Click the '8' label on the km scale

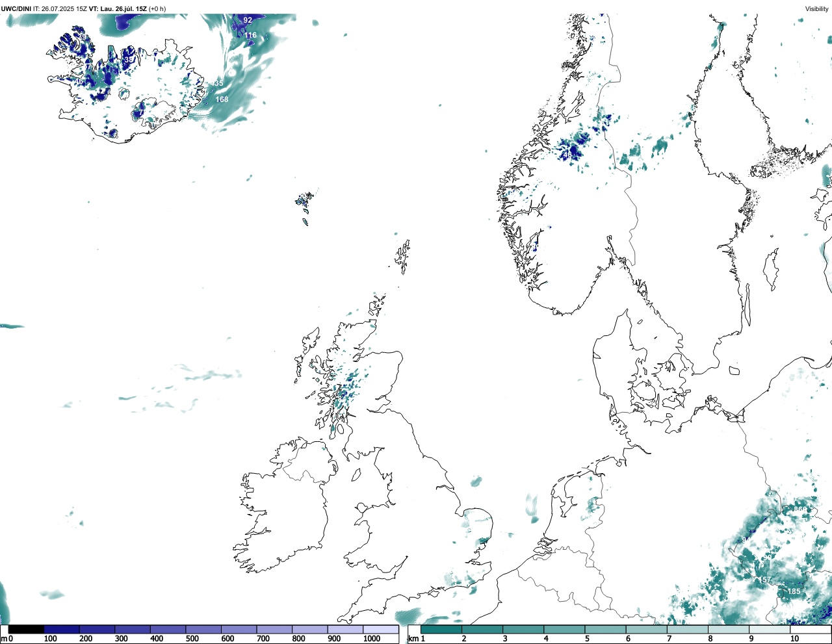pyautogui.click(x=710, y=639)
